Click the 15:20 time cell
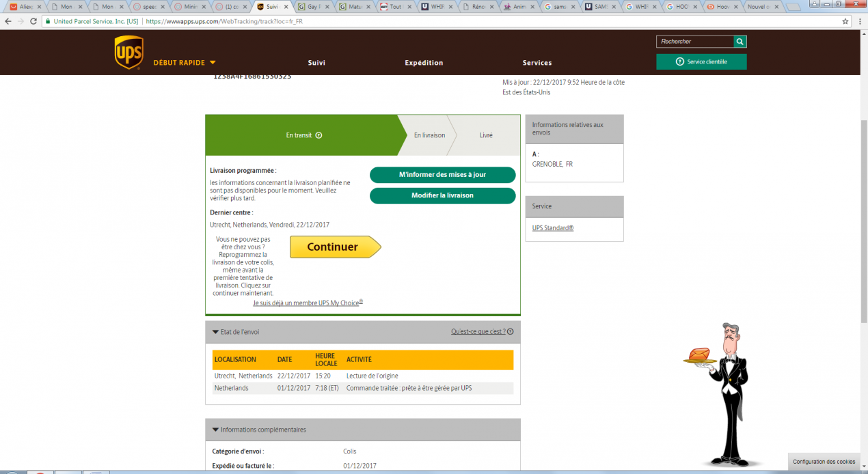The height and width of the screenshot is (474, 868). (x=323, y=376)
